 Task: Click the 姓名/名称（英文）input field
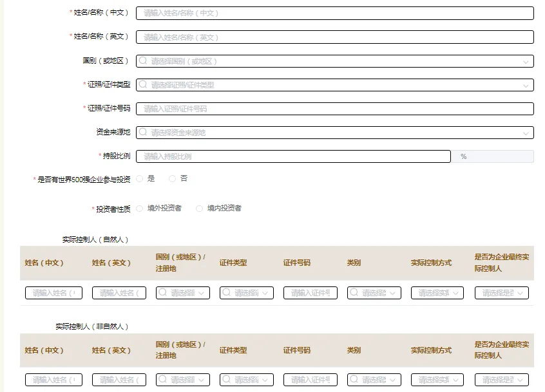tap(335, 37)
